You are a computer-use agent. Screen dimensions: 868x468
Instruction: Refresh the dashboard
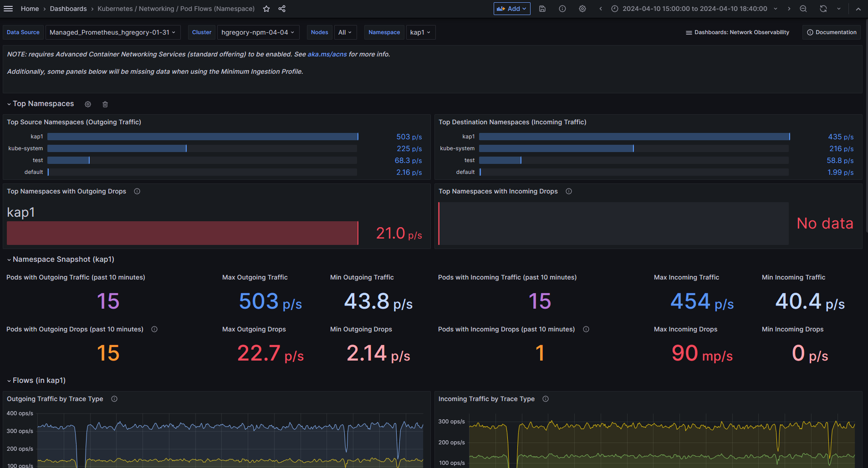(823, 9)
